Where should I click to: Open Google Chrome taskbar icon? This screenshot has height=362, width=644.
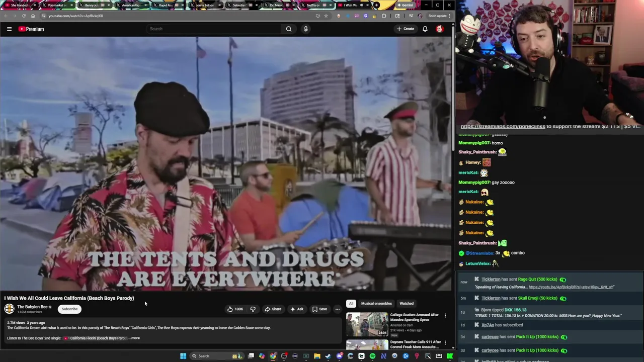pos(273,356)
